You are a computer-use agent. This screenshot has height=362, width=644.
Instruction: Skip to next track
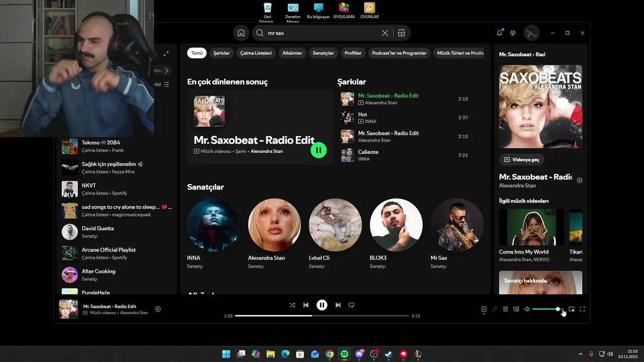338,305
